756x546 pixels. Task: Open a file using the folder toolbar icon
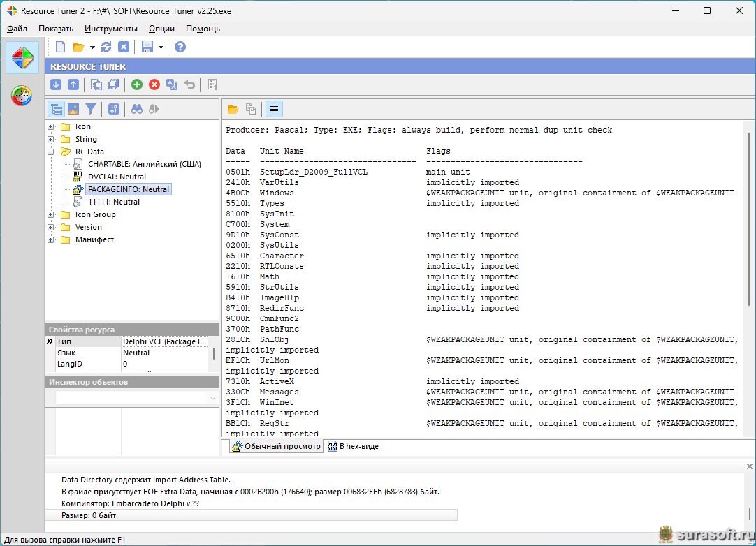78,47
